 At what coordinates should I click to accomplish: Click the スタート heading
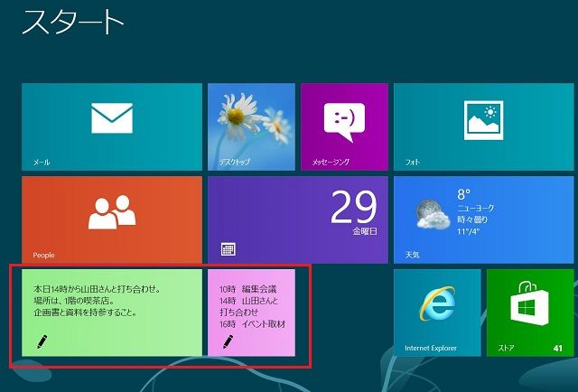tap(72, 22)
